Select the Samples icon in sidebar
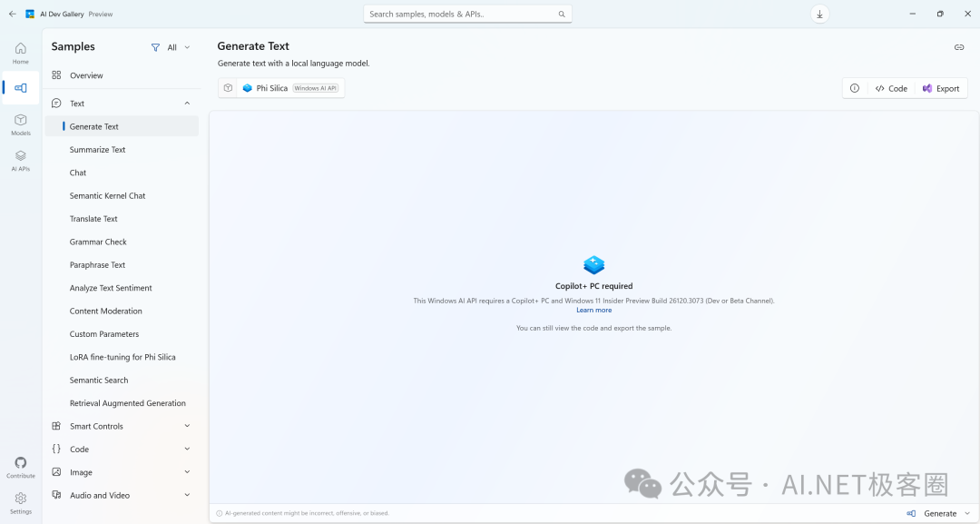The image size is (980, 524). point(21,88)
